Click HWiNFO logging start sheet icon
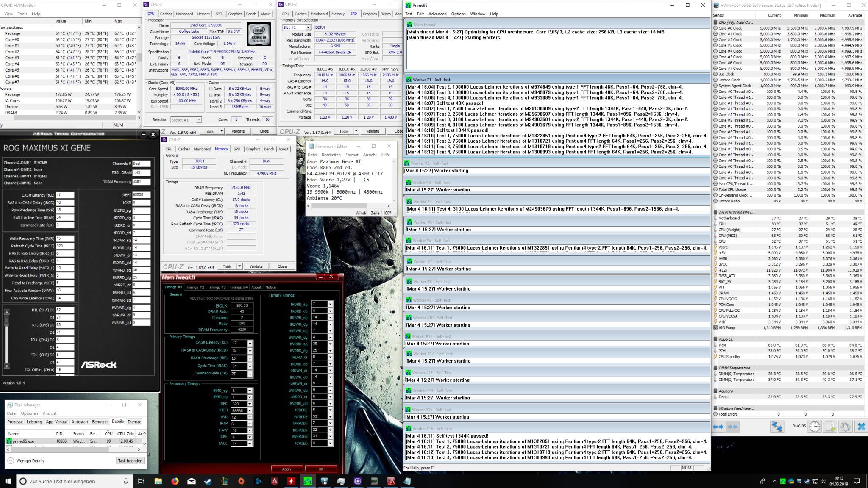Image resolution: width=868 pixels, height=488 pixels. point(830,427)
